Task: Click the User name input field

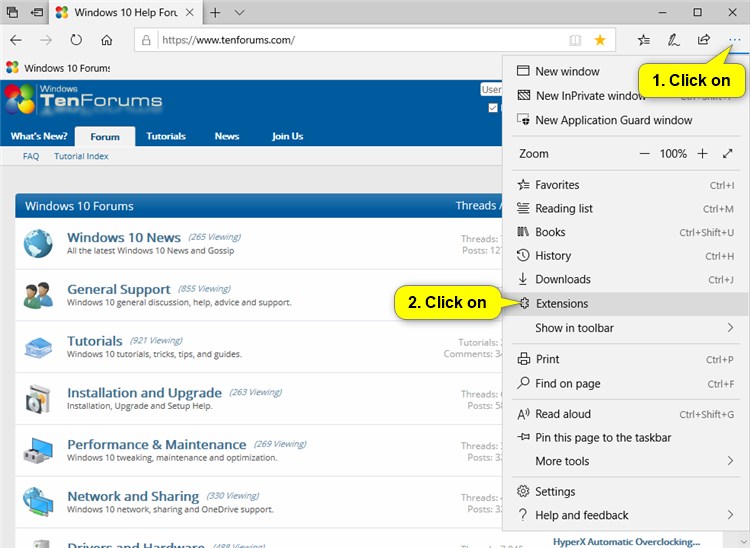Action: click(491, 89)
